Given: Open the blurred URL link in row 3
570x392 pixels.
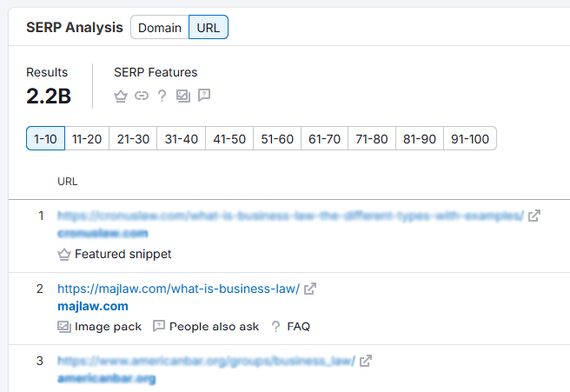Looking at the screenshot, I should (207, 361).
